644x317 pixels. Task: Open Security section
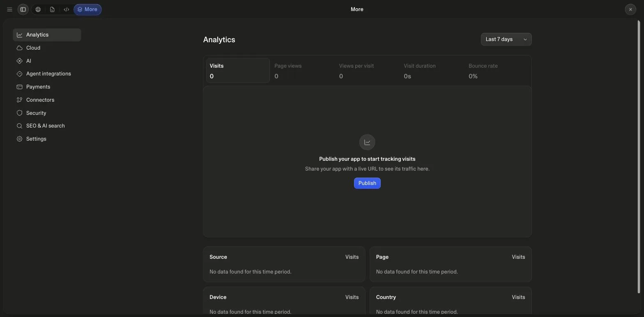(x=47, y=113)
